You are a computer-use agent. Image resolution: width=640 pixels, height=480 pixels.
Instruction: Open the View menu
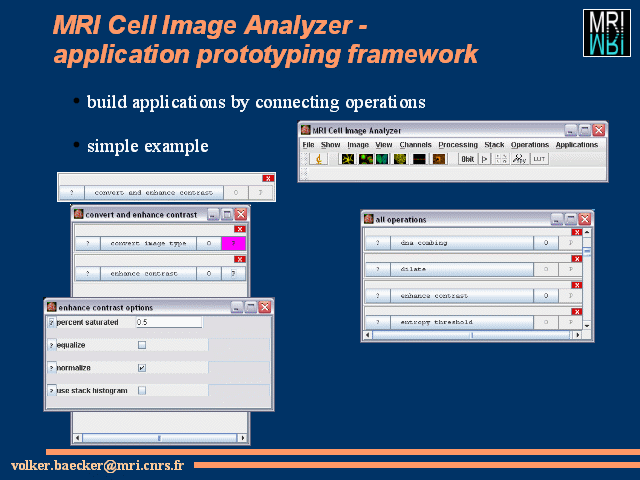coord(384,144)
